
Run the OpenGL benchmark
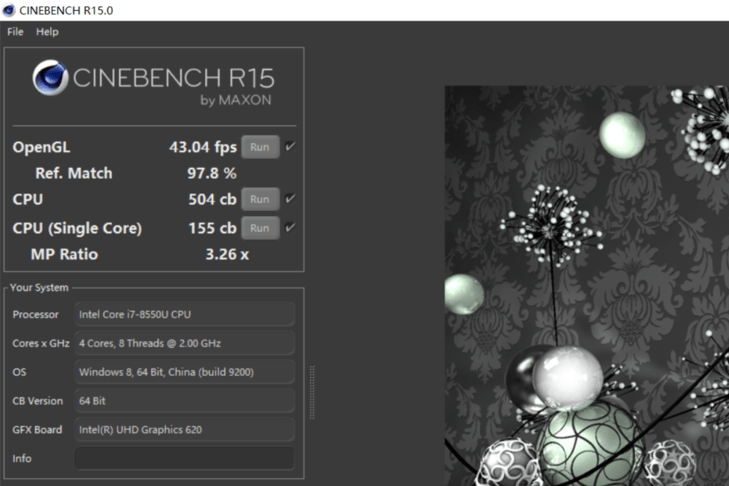pyautogui.click(x=260, y=147)
